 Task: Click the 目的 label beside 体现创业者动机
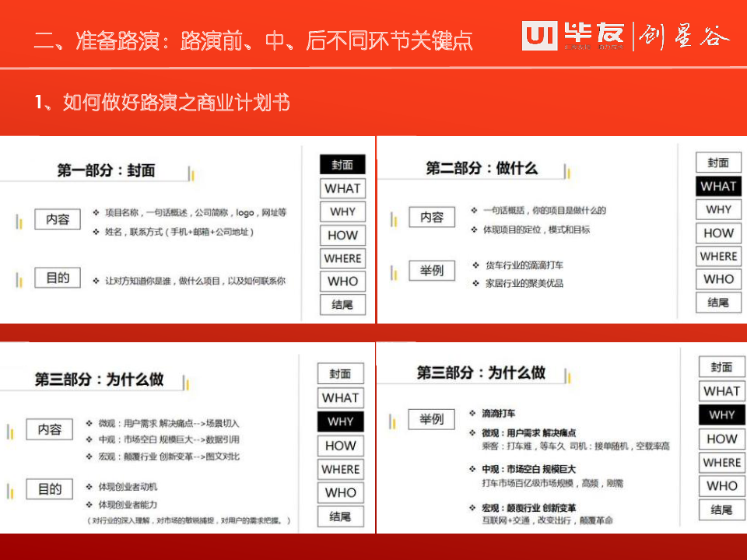tap(50, 488)
